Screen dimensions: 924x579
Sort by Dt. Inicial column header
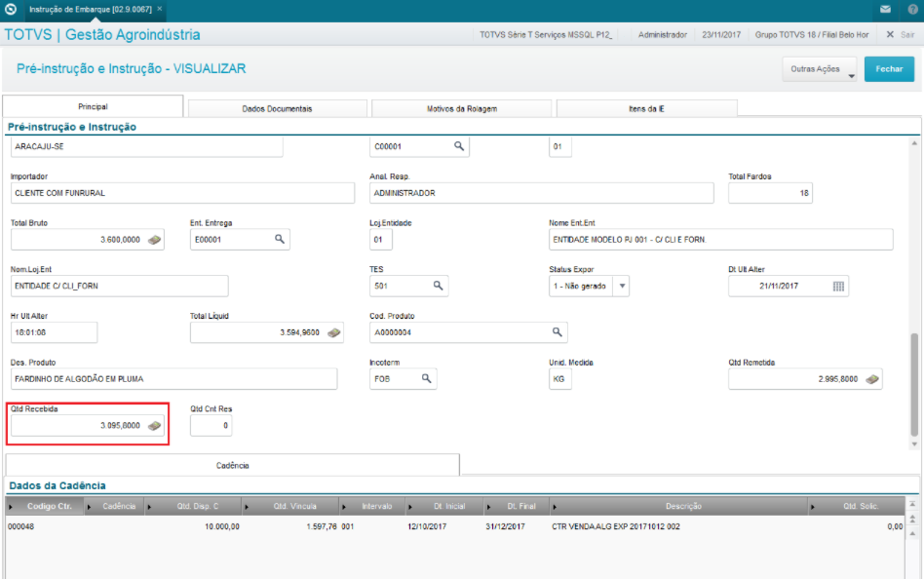444,506
